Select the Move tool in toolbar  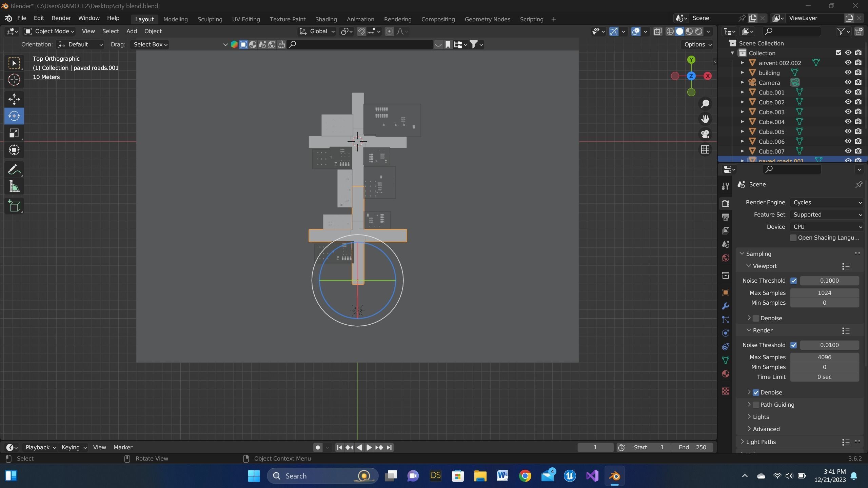(14, 99)
